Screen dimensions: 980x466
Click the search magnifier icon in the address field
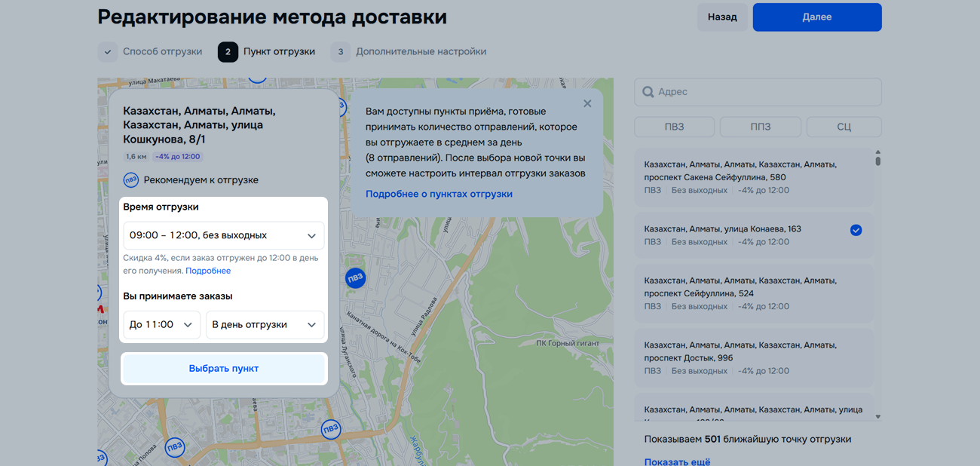click(x=648, y=92)
